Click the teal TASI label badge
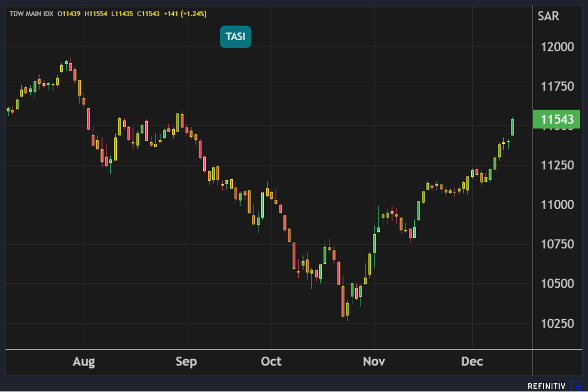This screenshot has width=588, height=392. point(235,37)
